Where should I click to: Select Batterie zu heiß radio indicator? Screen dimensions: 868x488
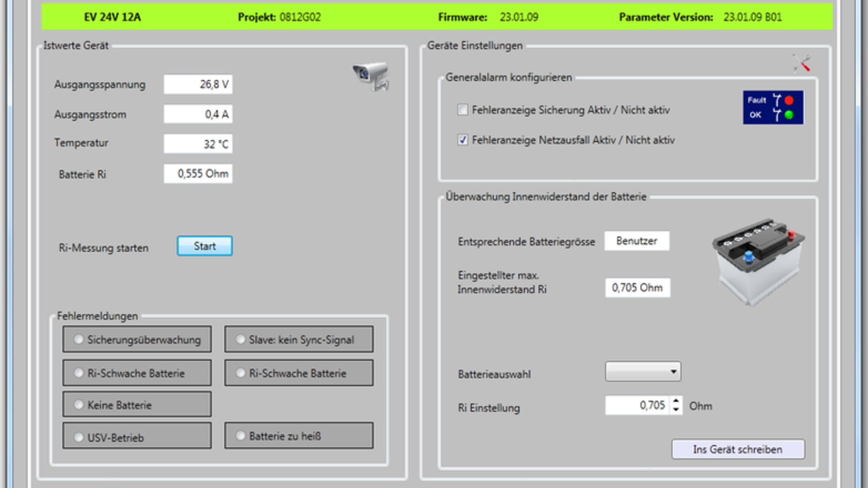(241, 436)
